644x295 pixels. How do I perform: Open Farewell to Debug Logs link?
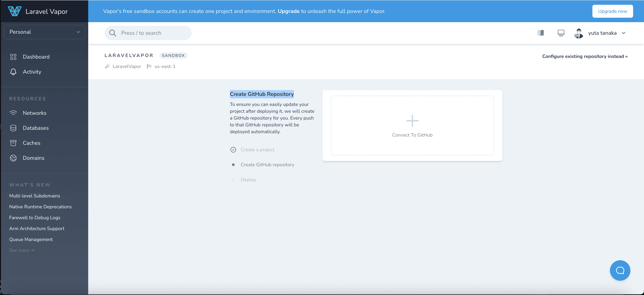click(35, 218)
